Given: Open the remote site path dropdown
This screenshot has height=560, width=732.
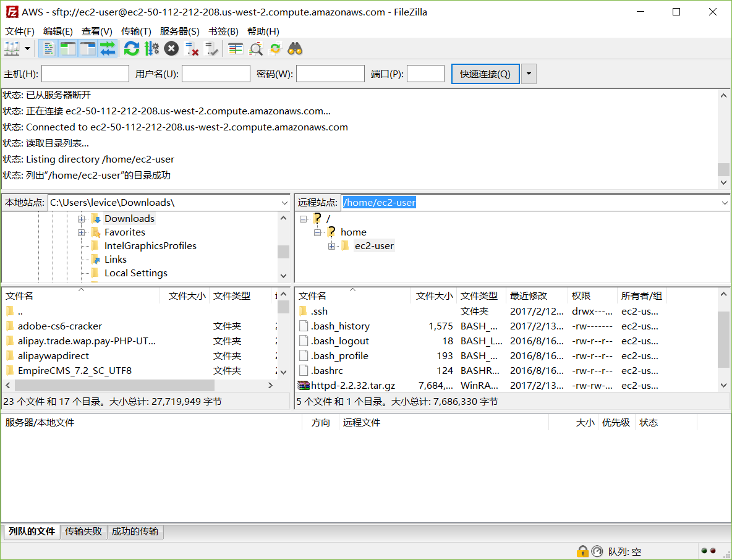Looking at the screenshot, I should (x=725, y=203).
